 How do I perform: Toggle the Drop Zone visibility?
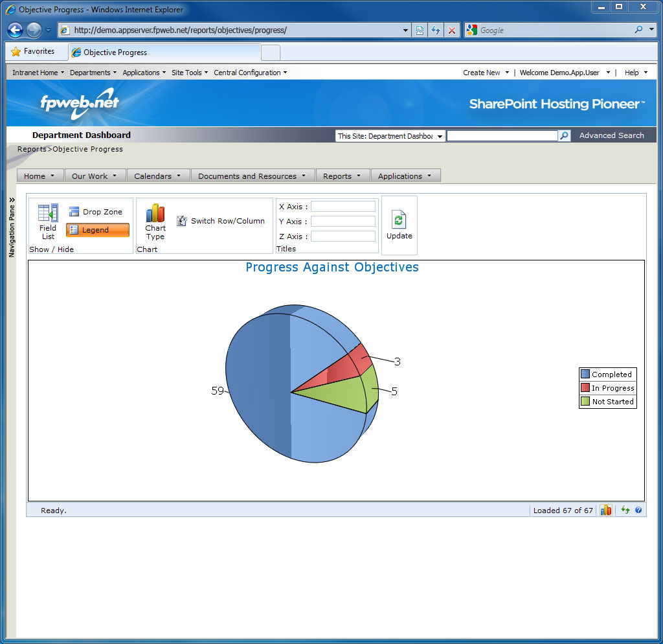click(96, 212)
